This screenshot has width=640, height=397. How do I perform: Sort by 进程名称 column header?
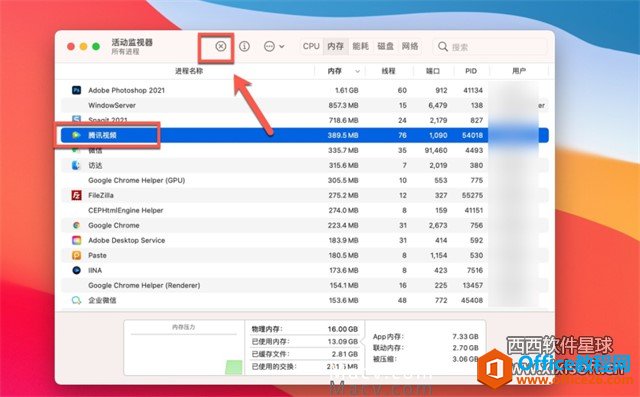click(x=189, y=71)
